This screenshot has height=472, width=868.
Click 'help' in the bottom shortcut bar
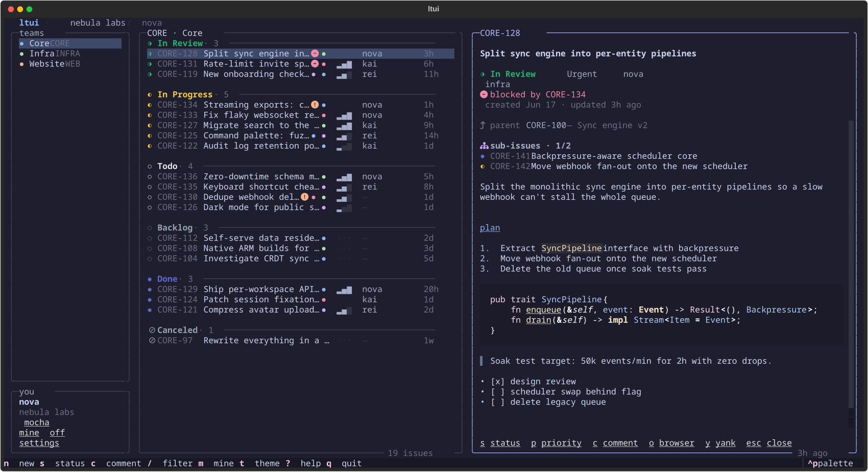tap(311, 463)
